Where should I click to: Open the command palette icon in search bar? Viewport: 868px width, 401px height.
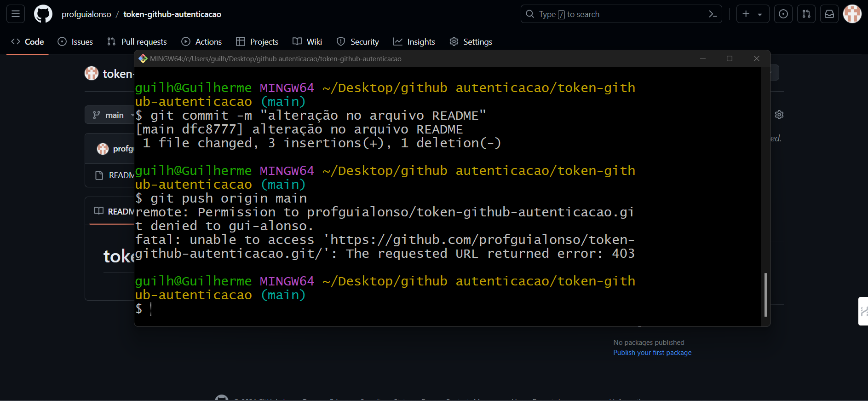pyautogui.click(x=713, y=14)
